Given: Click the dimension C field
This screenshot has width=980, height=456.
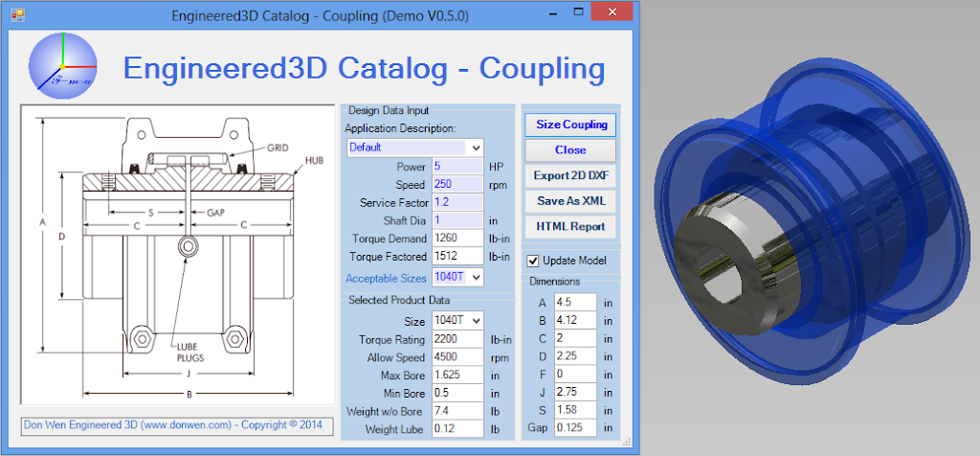Looking at the screenshot, I should 575,338.
